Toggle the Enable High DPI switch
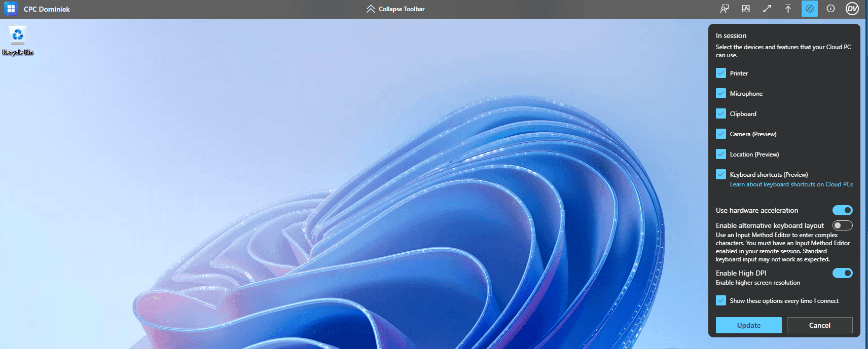 [x=842, y=273]
